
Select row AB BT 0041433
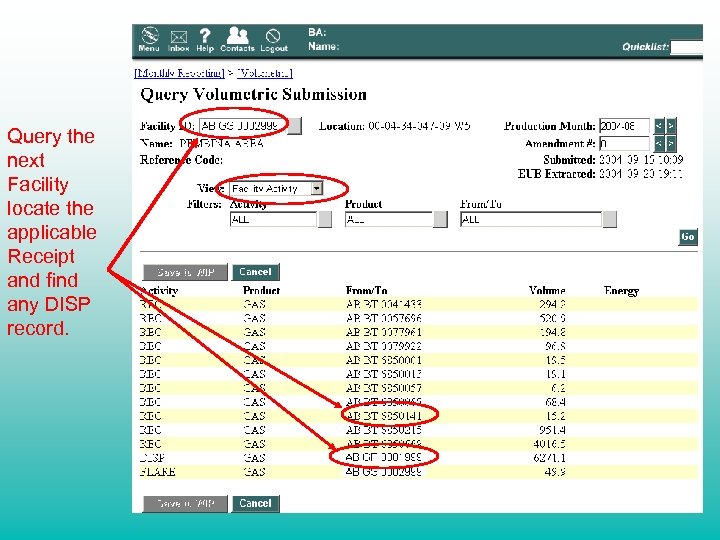pos(418,304)
